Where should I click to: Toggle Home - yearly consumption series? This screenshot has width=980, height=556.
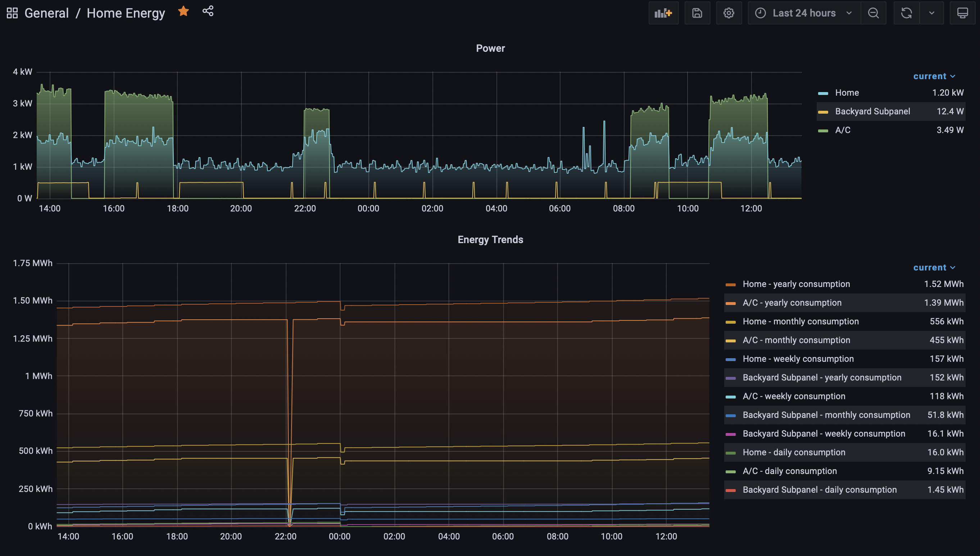tap(796, 284)
